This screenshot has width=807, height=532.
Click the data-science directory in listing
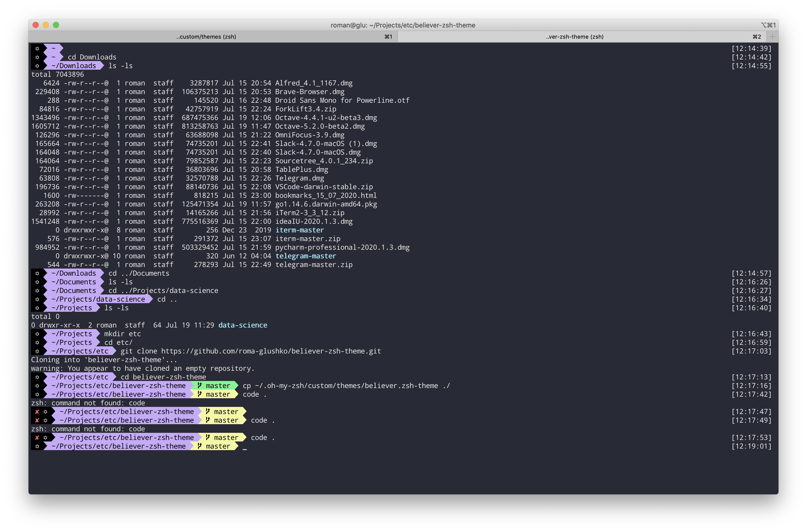point(243,325)
